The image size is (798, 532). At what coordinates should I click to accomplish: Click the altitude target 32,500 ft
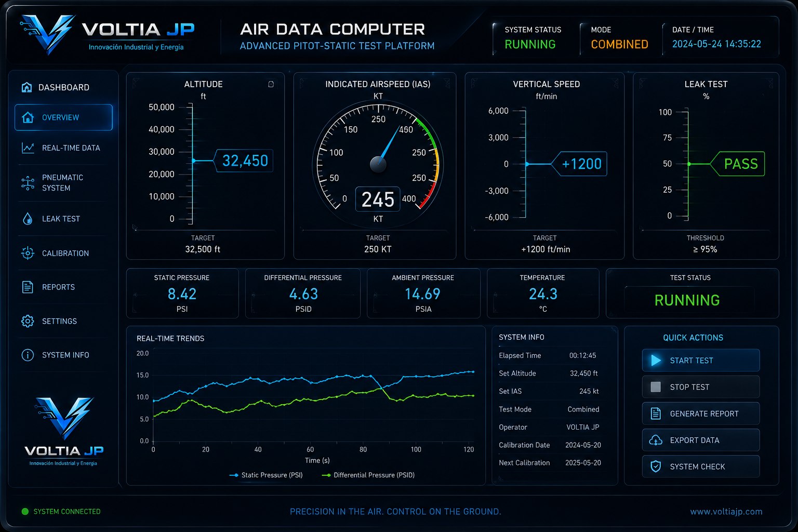pos(203,249)
